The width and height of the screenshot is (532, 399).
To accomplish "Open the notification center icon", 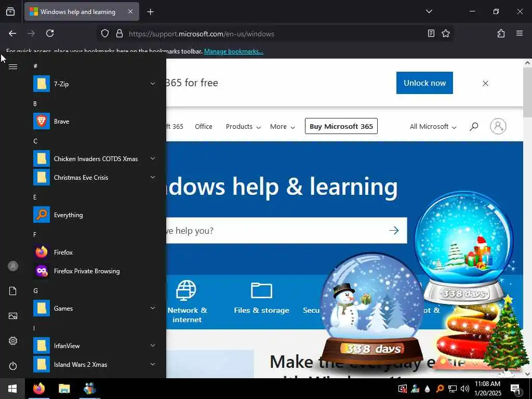I will click(x=515, y=389).
